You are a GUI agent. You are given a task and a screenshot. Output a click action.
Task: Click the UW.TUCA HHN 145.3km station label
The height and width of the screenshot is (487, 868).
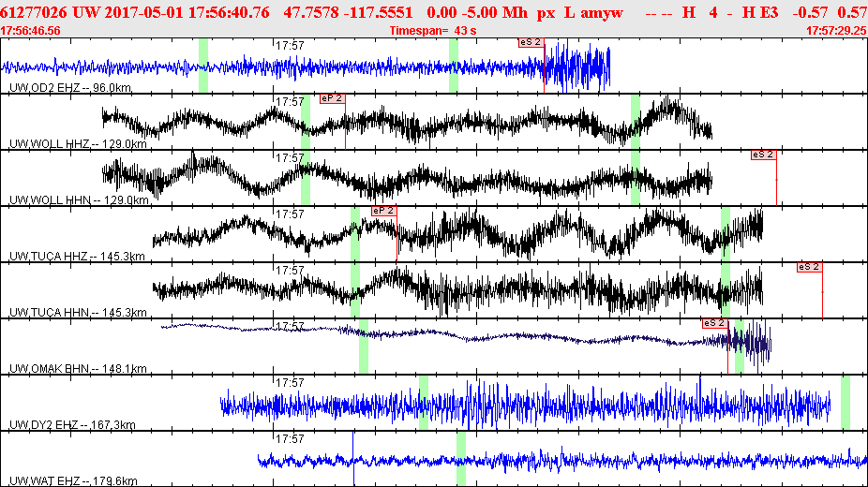[78, 312]
